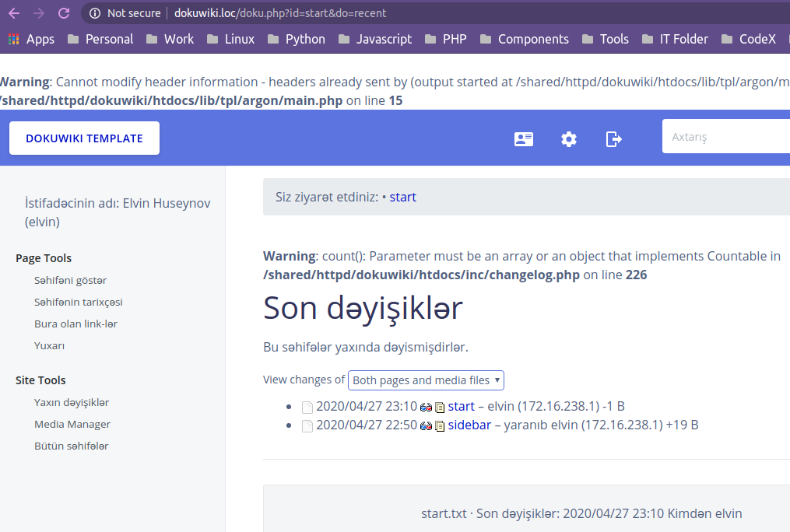Go forward using the browser forward arrow

pyautogui.click(x=39, y=13)
